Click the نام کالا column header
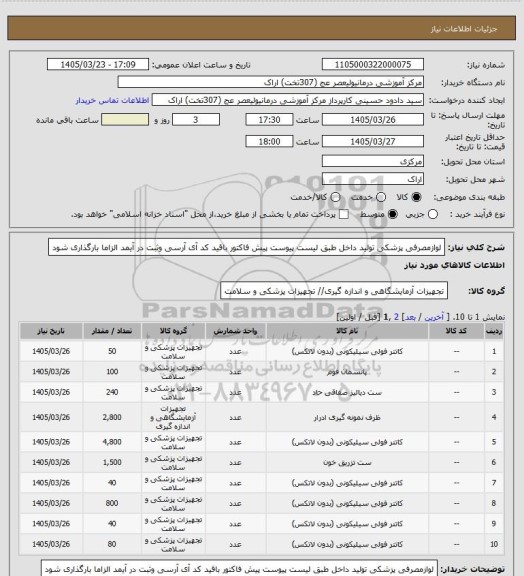Viewport: 524px width, 576px height. 347,331
